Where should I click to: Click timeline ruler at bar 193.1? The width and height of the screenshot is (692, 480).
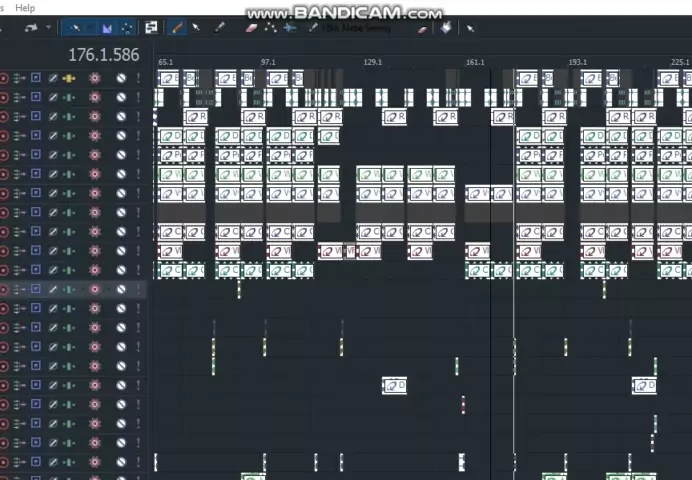(578, 62)
